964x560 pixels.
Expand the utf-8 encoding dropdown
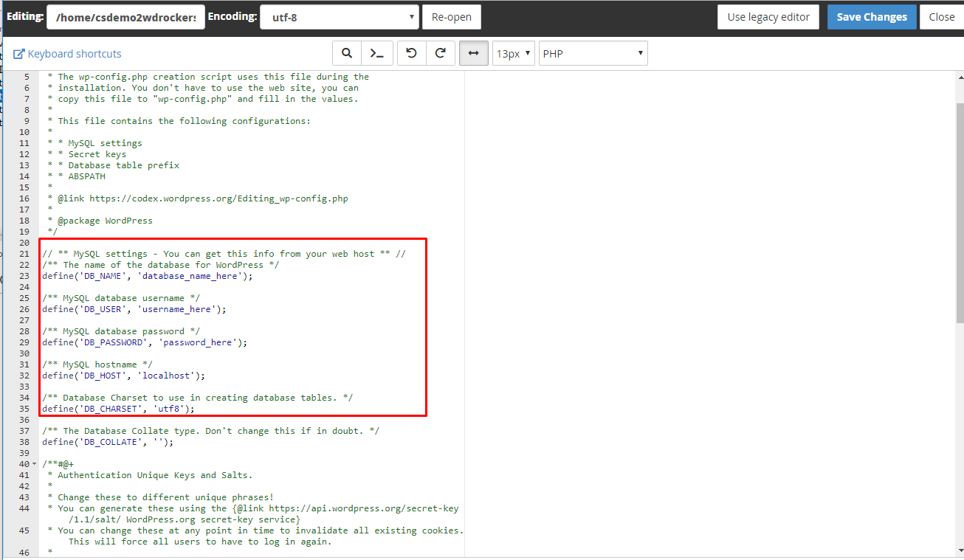pyautogui.click(x=340, y=17)
